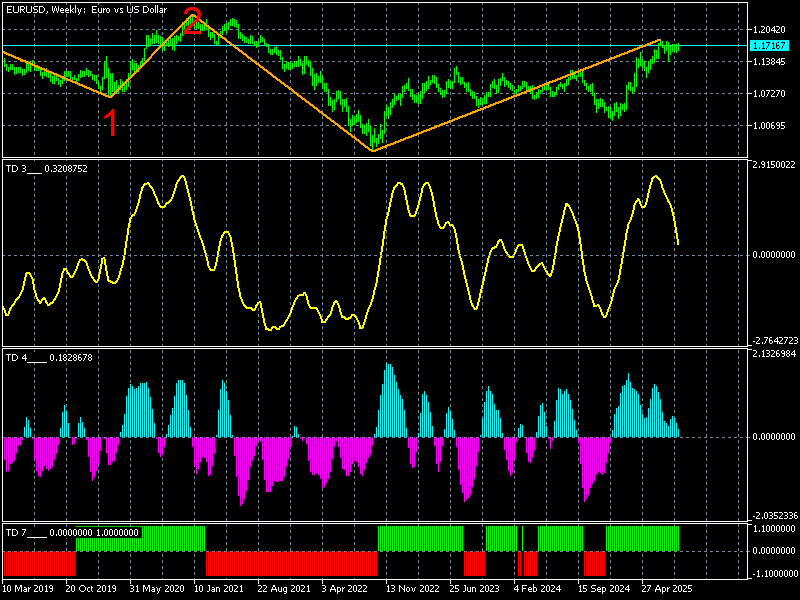Viewport: 800px width, 600px height.
Task: Click the chart title 'EURUSD, Weekly: Euro vs US Dollar'
Action: tap(87, 10)
